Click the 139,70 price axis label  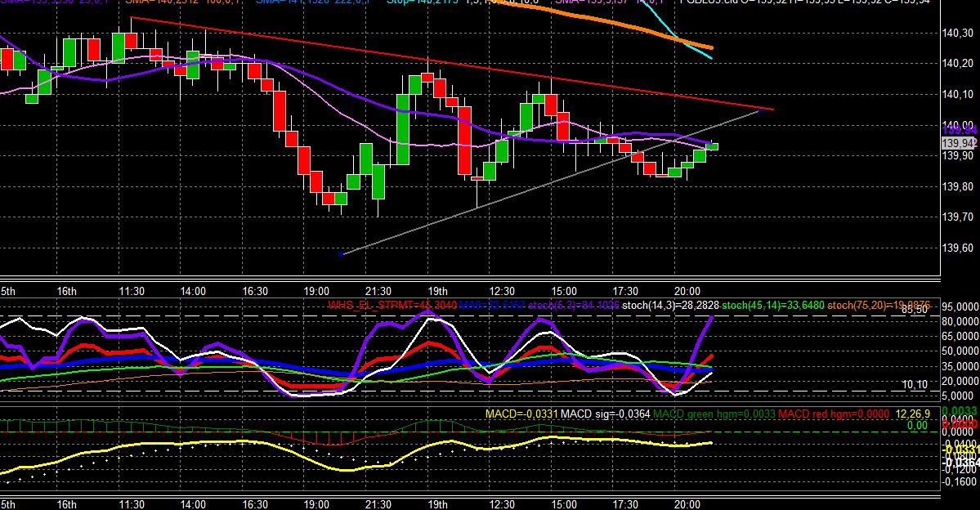[x=957, y=217]
